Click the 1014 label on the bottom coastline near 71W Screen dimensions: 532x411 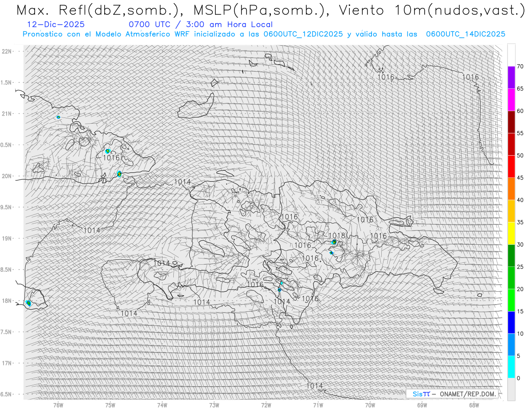pyautogui.click(x=315, y=386)
